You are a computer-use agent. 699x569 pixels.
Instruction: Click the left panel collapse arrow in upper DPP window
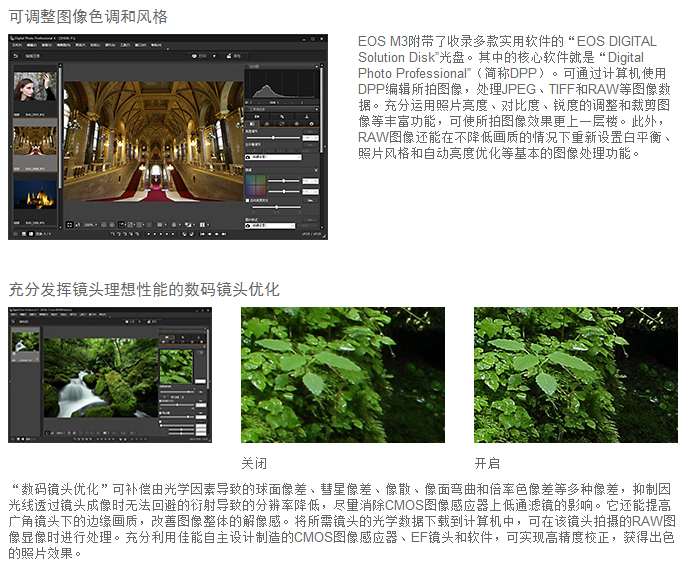(x=11, y=146)
